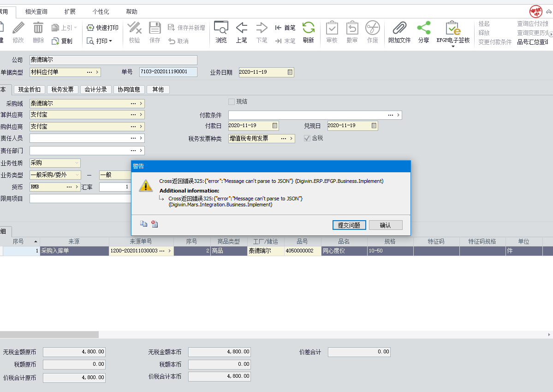Click the 品号 cell 4050000002
The width and height of the screenshot is (553, 392).
(x=303, y=251)
